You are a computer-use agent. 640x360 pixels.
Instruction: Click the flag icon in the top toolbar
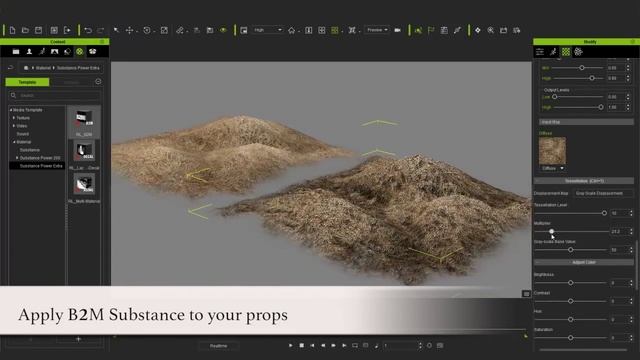(x=431, y=30)
